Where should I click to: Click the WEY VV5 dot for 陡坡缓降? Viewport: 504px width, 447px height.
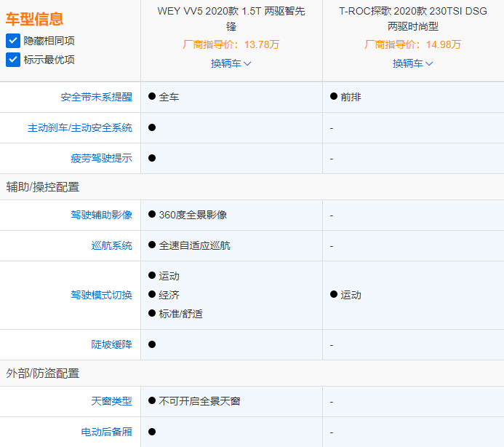click(152, 344)
